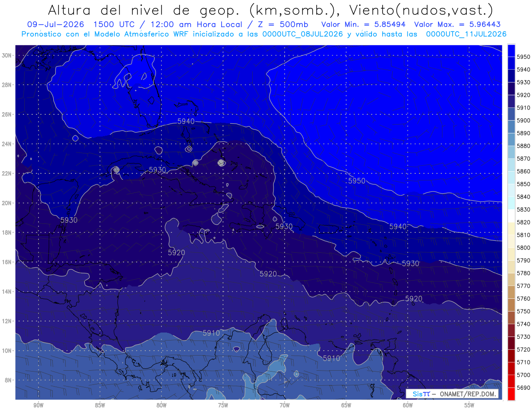Viewport: 532px width, 411px height.
Task: Click the legend value 5920
Action: click(x=523, y=95)
